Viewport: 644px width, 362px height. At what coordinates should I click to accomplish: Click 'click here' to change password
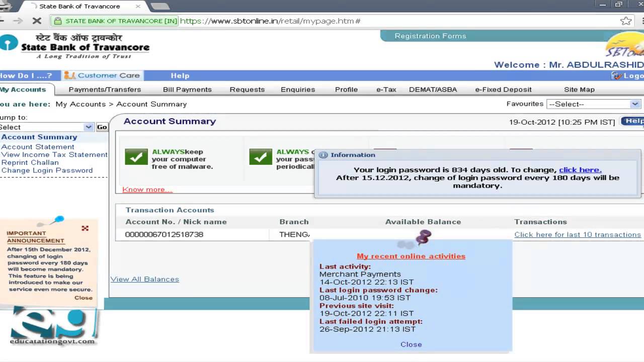pyautogui.click(x=580, y=170)
